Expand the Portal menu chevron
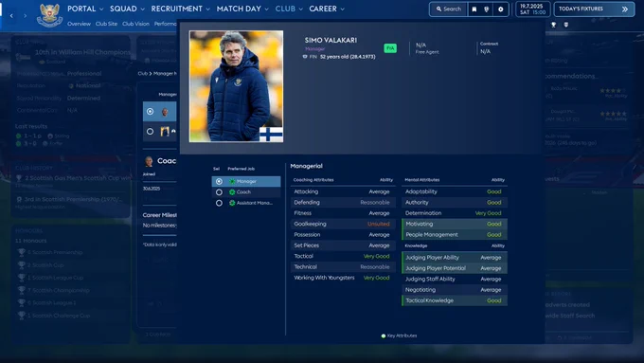The image size is (644, 363). [x=101, y=9]
